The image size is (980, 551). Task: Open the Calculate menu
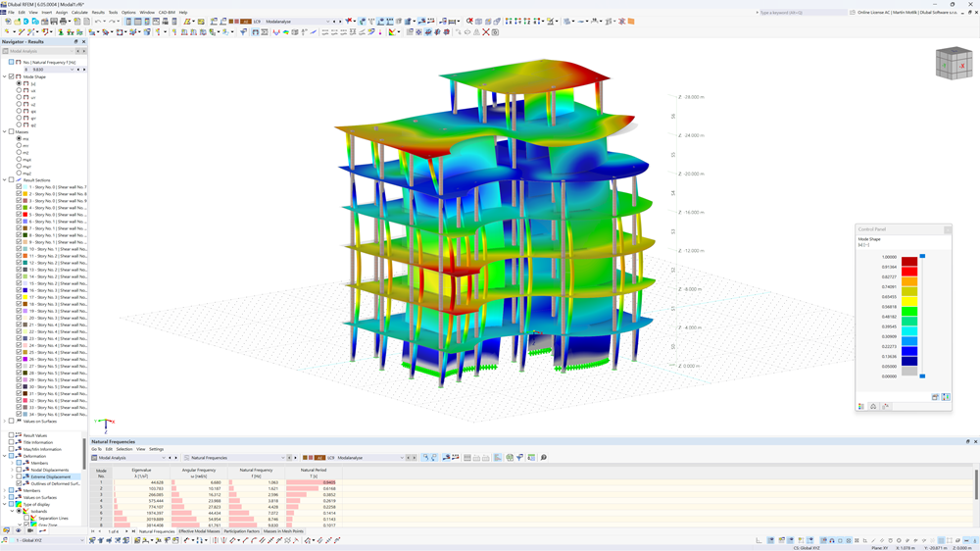[x=79, y=13]
